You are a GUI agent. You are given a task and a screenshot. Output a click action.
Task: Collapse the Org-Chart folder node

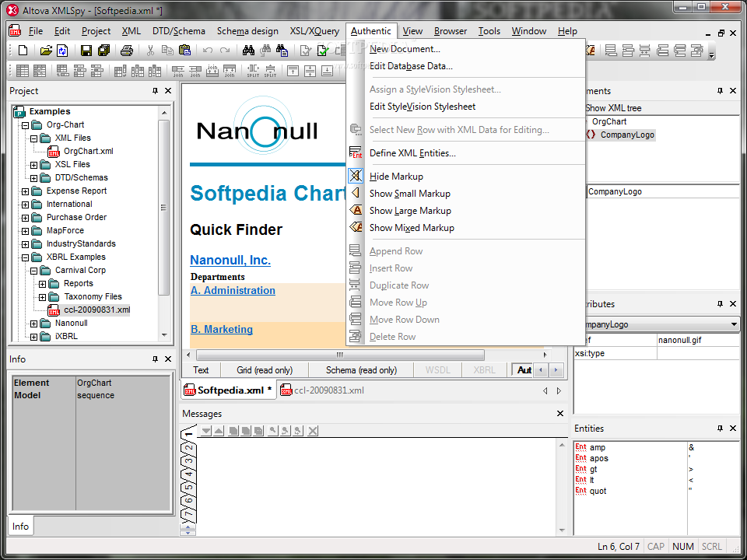[25, 126]
